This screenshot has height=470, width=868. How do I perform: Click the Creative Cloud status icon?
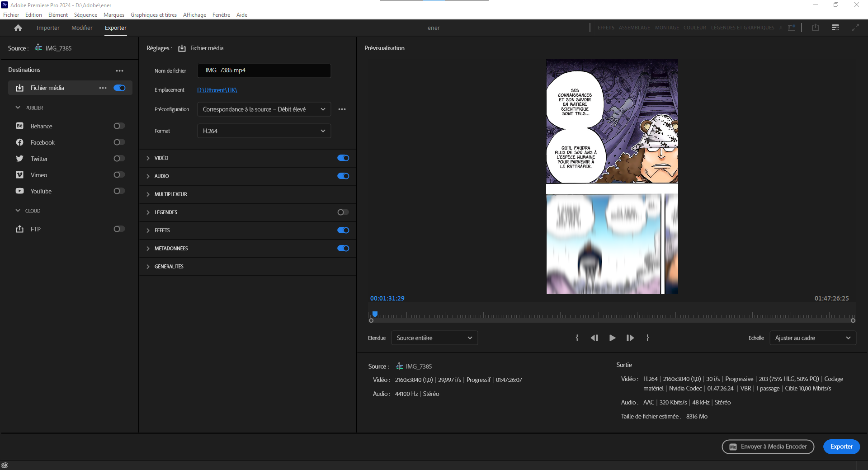[5, 465]
